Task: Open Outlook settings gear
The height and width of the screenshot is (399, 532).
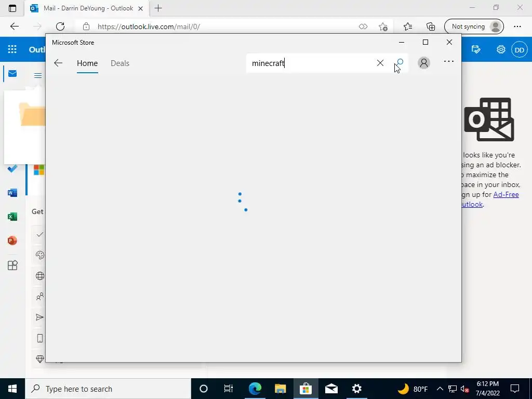Action: (x=501, y=49)
